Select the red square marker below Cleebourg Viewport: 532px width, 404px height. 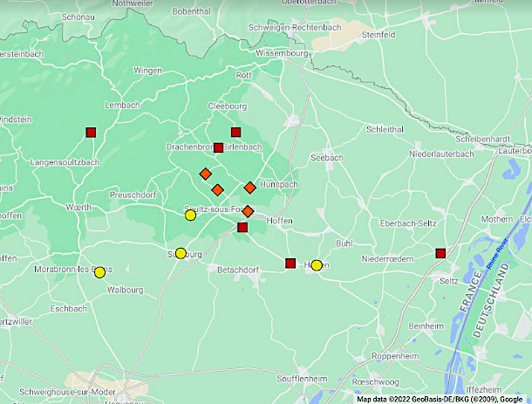pos(235,133)
